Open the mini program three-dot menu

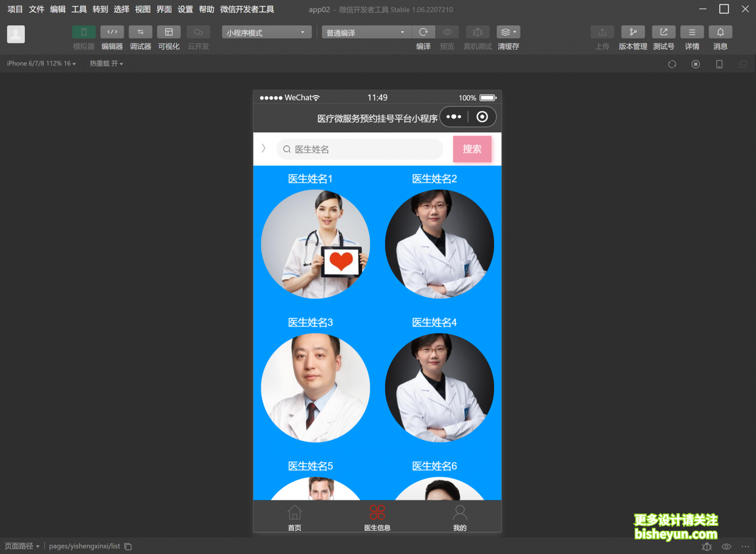454,117
